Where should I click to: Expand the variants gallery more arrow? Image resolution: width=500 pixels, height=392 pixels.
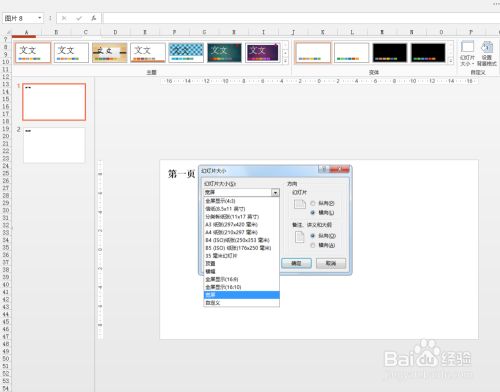coord(451,61)
